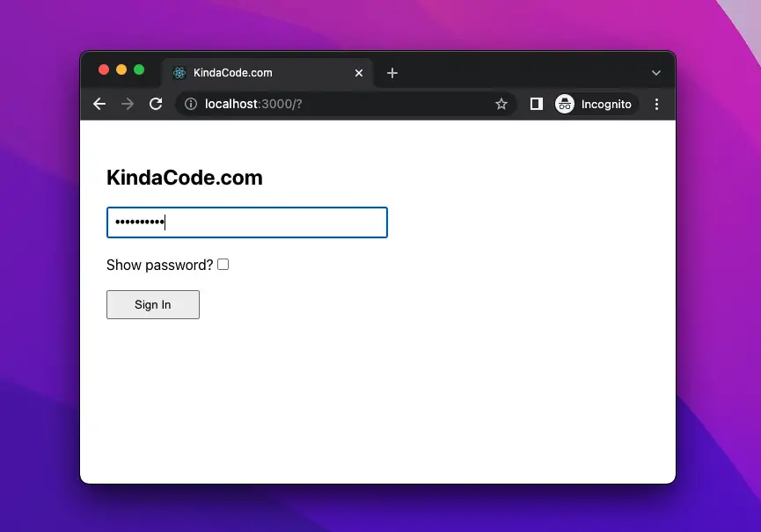Bookmark this page with the star icon
Viewport: 761px width, 532px height.
(501, 104)
